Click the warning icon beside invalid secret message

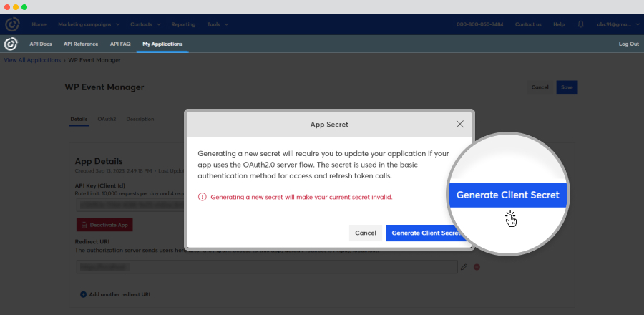click(202, 197)
